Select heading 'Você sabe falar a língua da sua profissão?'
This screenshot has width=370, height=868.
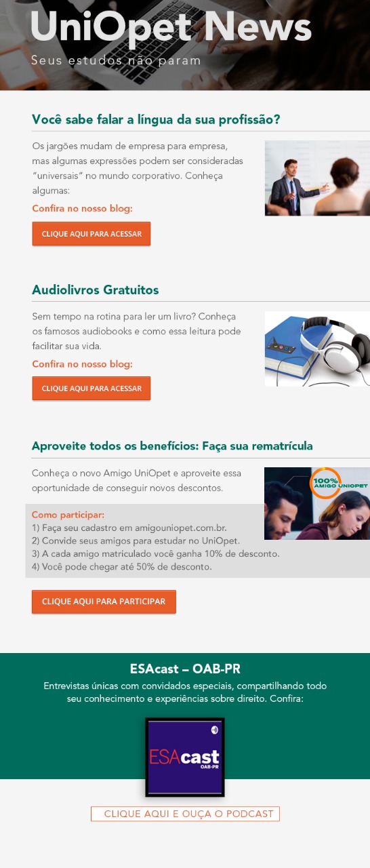pos(156,120)
